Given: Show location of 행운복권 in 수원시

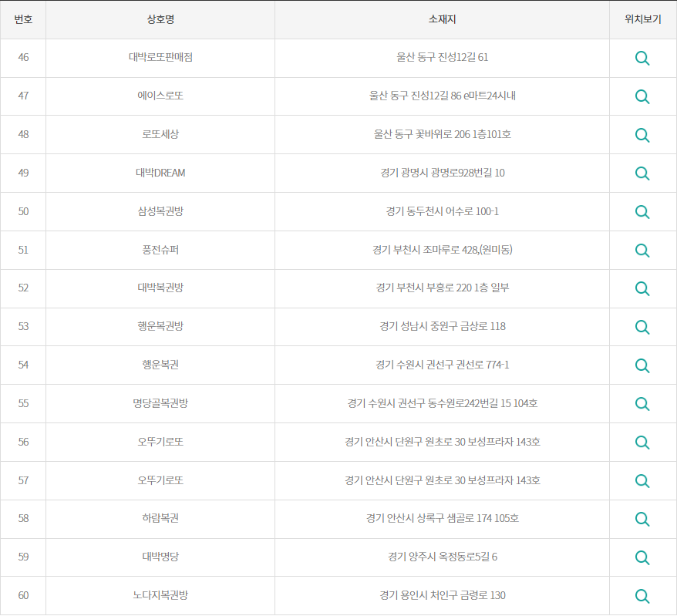Looking at the screenshot, I should 642,365.
